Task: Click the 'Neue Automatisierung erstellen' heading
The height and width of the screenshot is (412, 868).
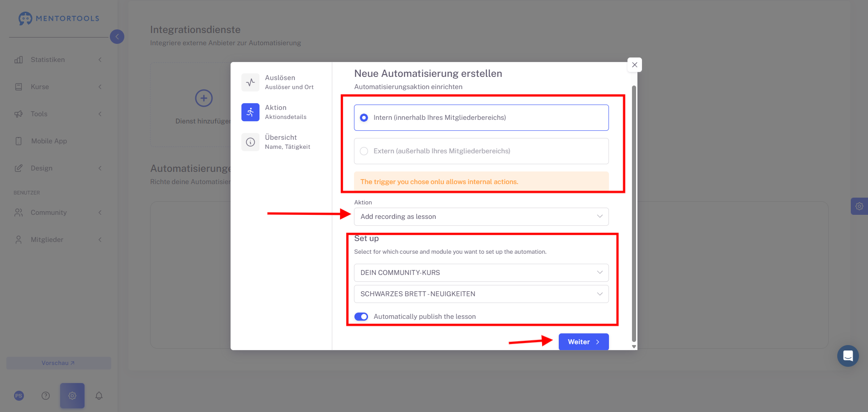Action: 428,74
